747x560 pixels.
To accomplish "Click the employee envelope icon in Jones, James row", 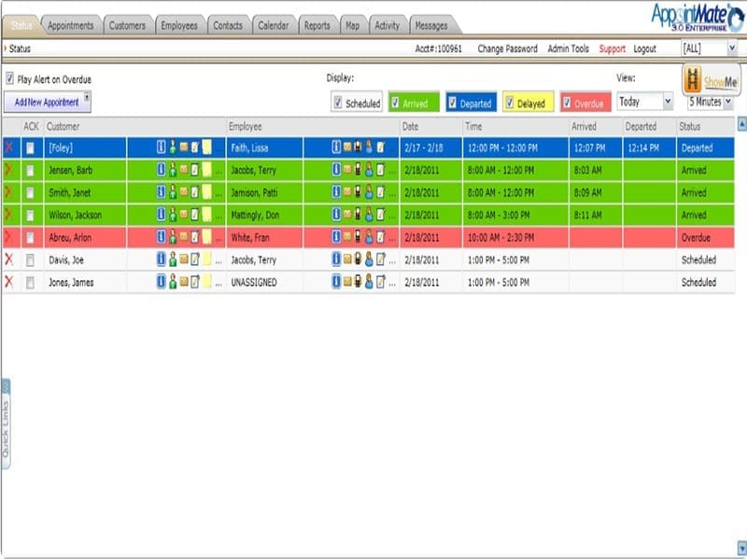I will (347, 282).
